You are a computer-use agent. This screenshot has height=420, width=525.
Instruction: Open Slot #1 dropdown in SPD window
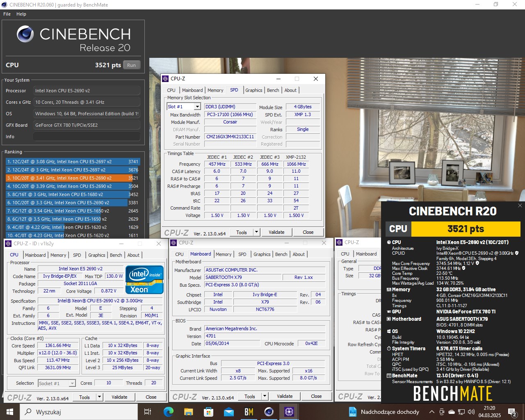coord(197,107)
